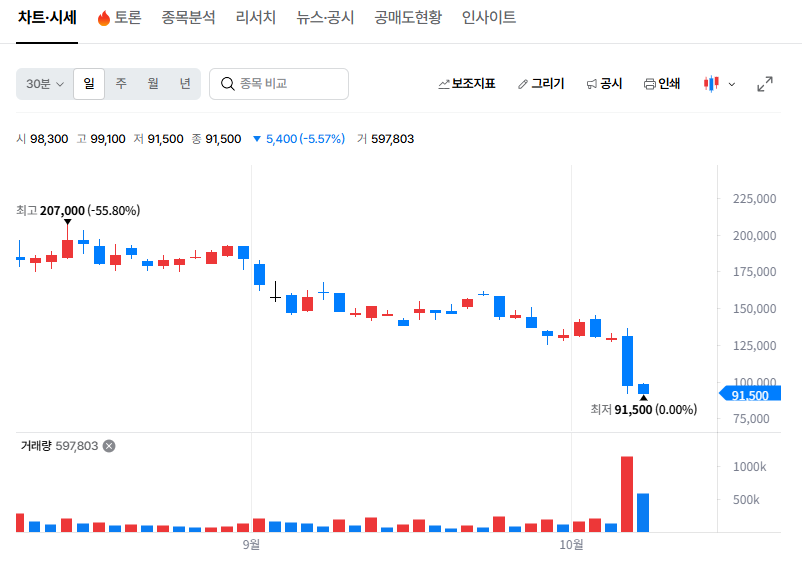Click the 종목 비교 search field
802x562 pixels.
pyautogui.click(x=279, y=84)
